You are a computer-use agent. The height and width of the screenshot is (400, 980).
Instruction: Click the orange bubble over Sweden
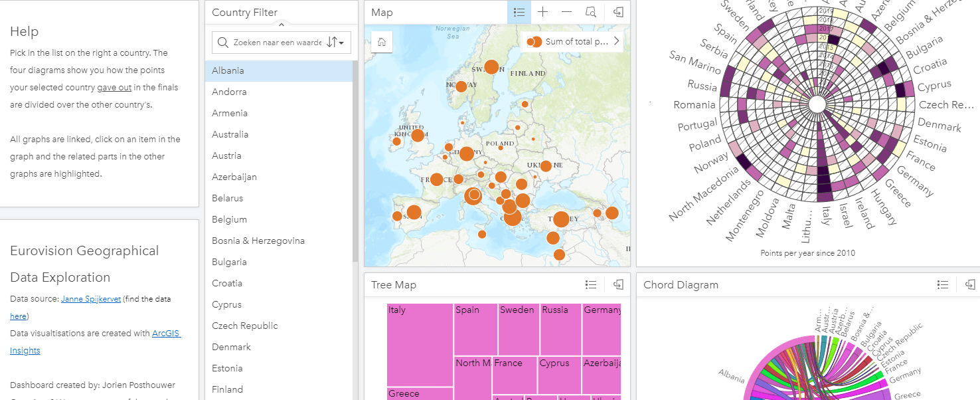[x=491, y=66]
